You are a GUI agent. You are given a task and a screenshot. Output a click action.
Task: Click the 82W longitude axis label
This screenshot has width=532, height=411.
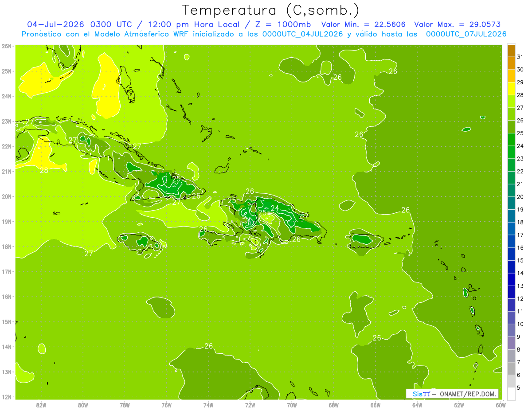41,404
